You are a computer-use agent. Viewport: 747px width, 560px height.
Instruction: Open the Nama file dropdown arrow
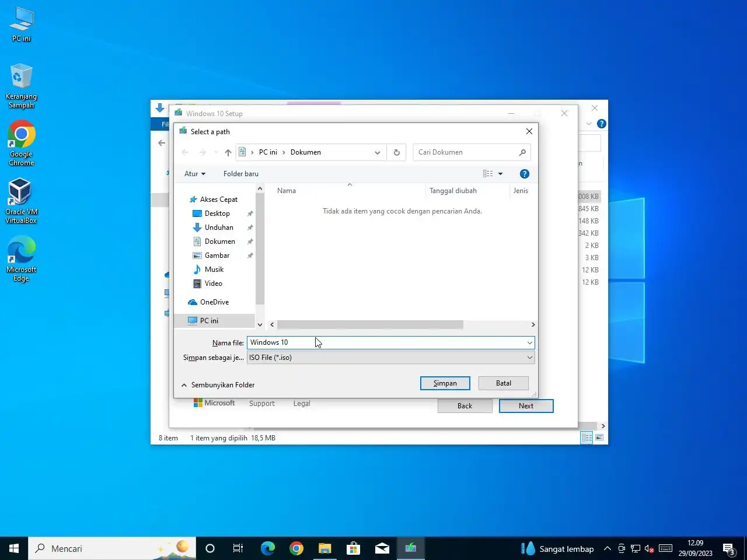point(529,343)
